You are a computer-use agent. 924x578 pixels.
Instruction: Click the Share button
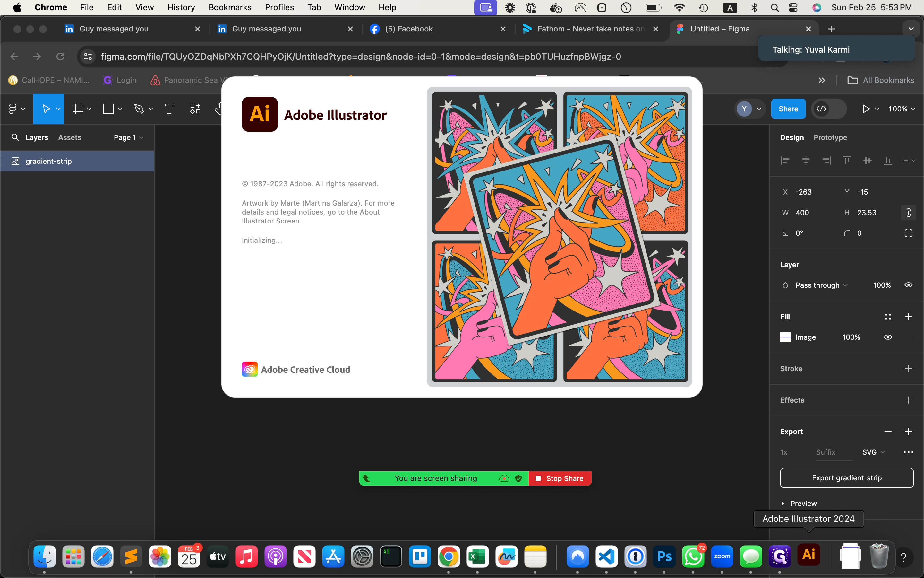788,109
